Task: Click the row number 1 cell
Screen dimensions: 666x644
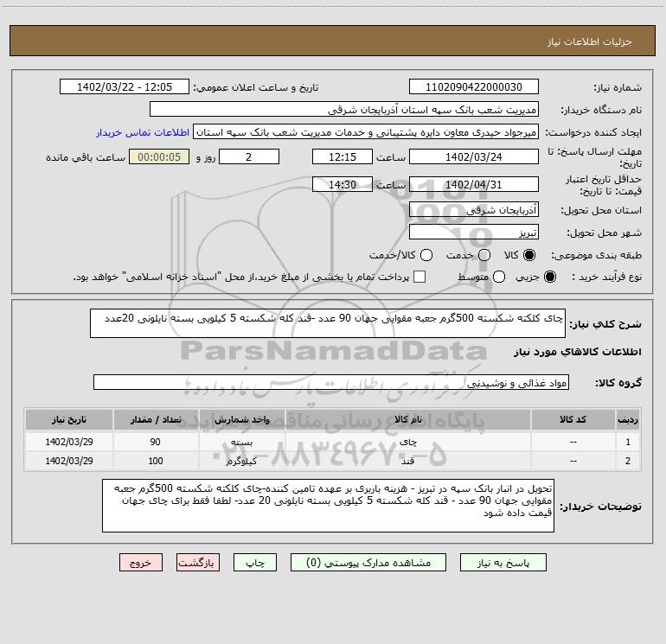Action: click(628, 442)
